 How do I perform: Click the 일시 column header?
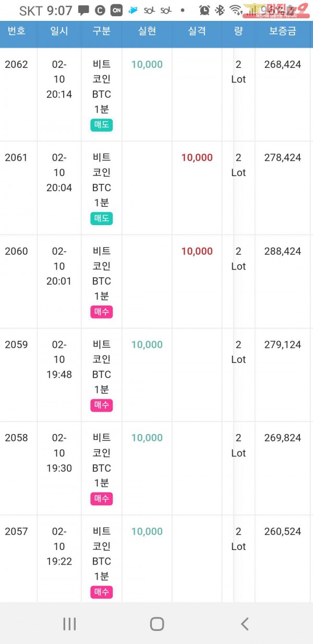point(59,31)
